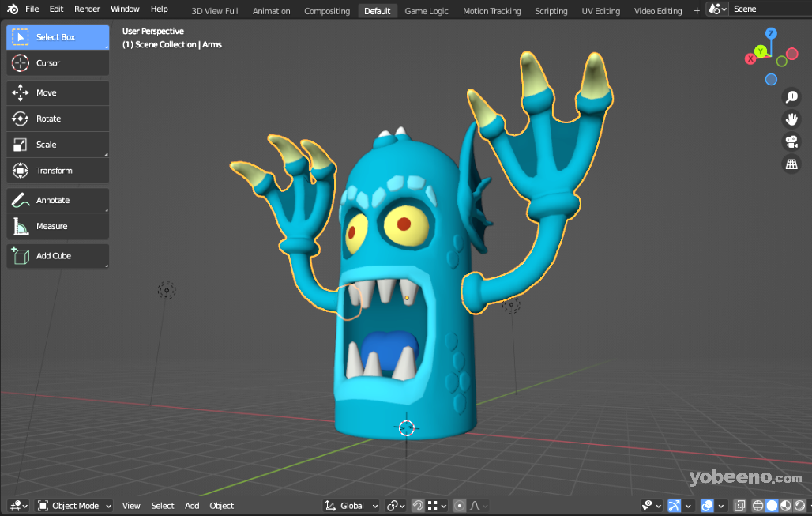This screenshot has height=516, width=812.
Task: Open the Help menu
Action: coord(160,9)
